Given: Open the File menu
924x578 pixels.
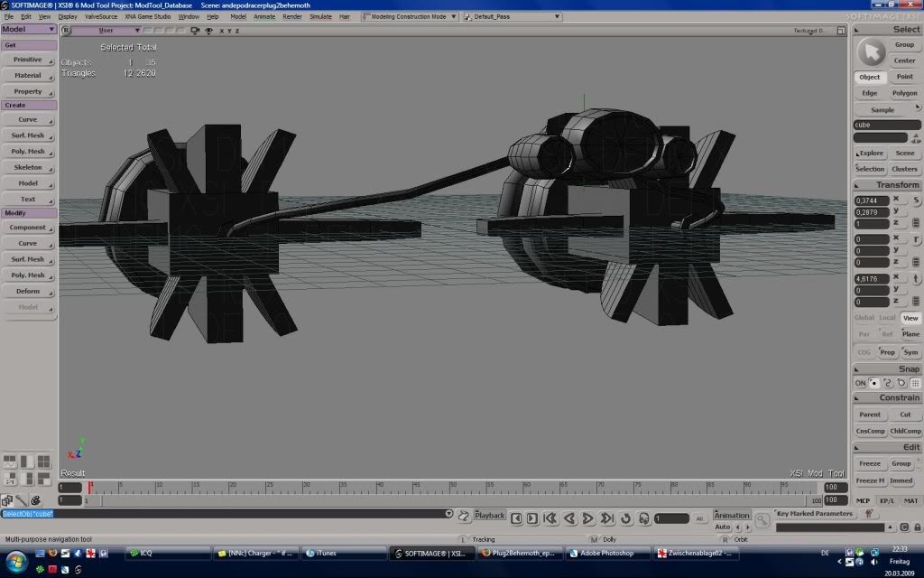Looking at the screenshot, I should click(9, 16).
